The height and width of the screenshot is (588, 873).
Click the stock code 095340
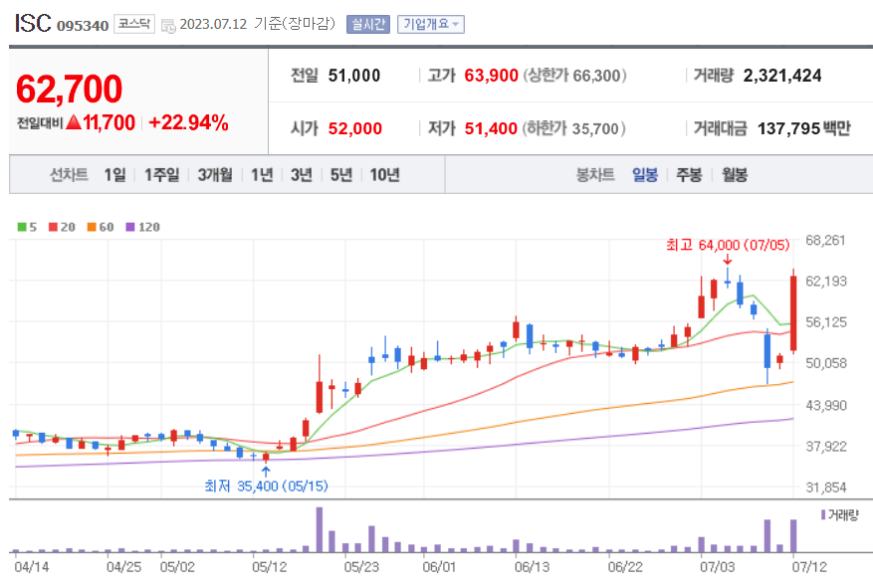tap(83, 26)
